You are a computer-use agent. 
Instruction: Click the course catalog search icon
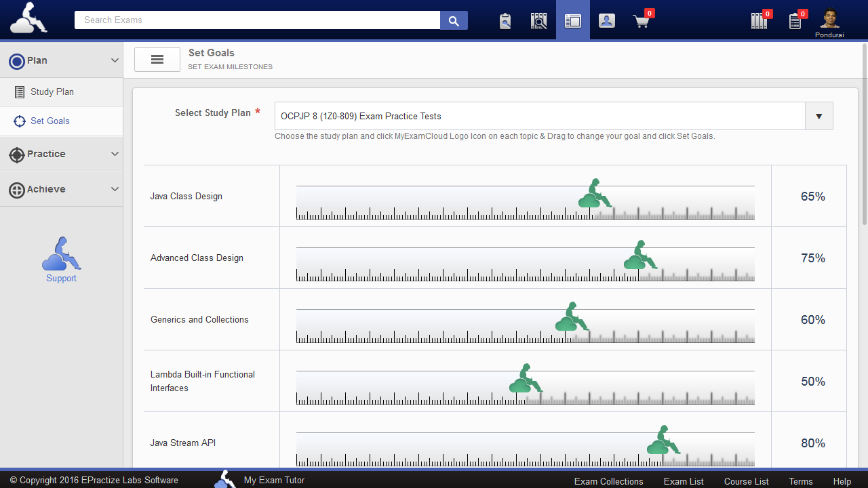(x=538, y=20)
